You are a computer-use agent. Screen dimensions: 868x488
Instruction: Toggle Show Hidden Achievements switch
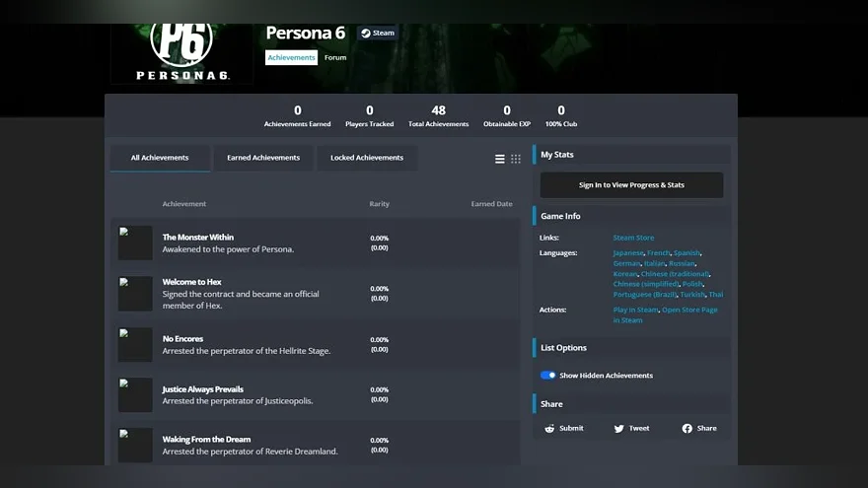(548, 376)
